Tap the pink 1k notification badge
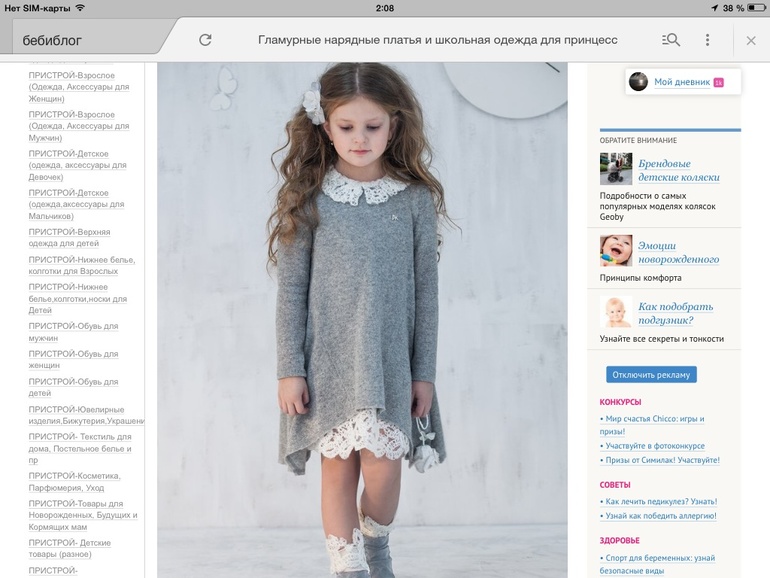The image size is (770, 578). tap(718, 83)
